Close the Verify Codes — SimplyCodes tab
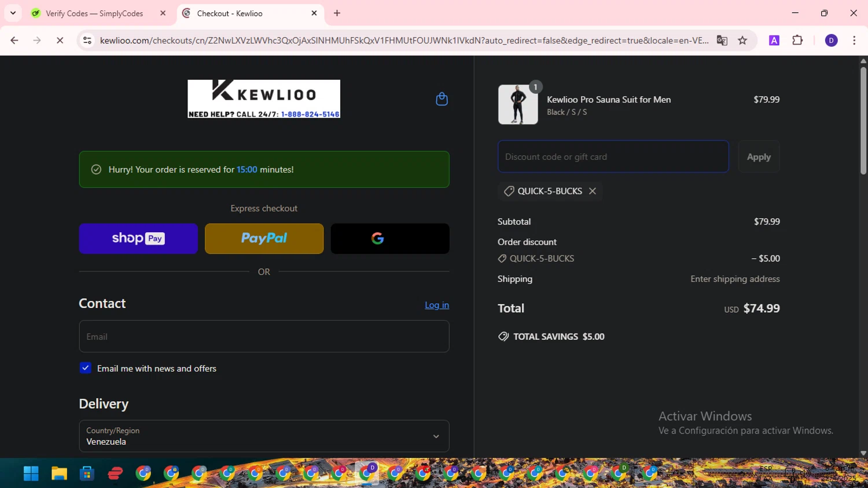 click(x=163, y=13)
